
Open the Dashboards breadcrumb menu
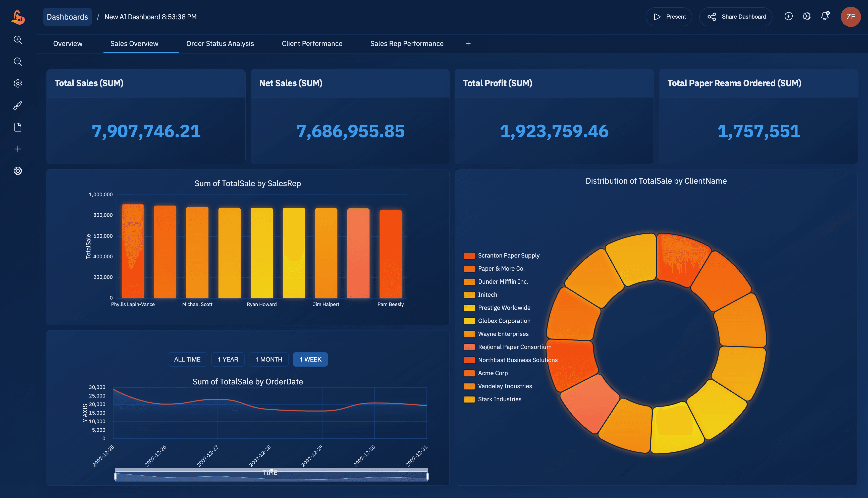click(67, 16)
